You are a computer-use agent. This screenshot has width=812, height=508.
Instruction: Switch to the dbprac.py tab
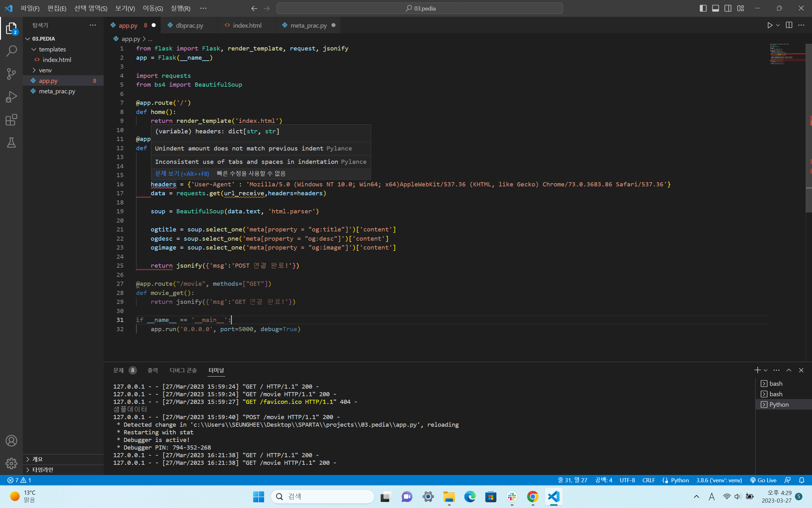(x=189, y=25)
